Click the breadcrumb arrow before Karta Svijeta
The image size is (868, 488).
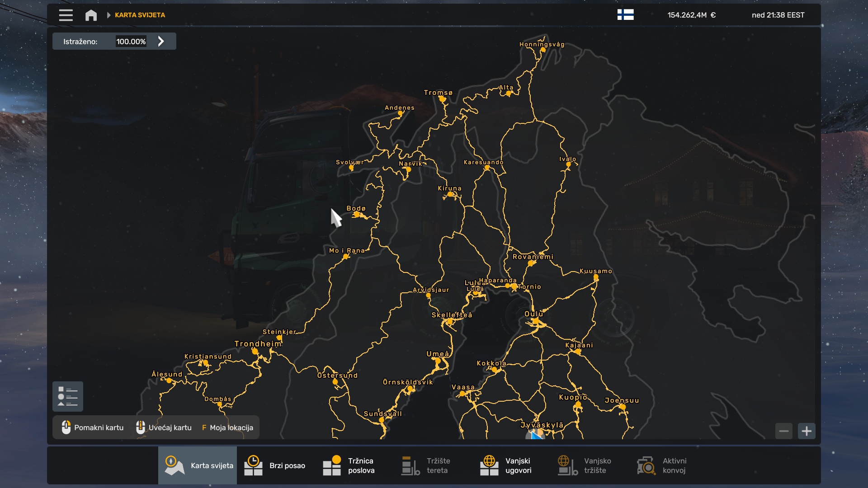point(108,15)
